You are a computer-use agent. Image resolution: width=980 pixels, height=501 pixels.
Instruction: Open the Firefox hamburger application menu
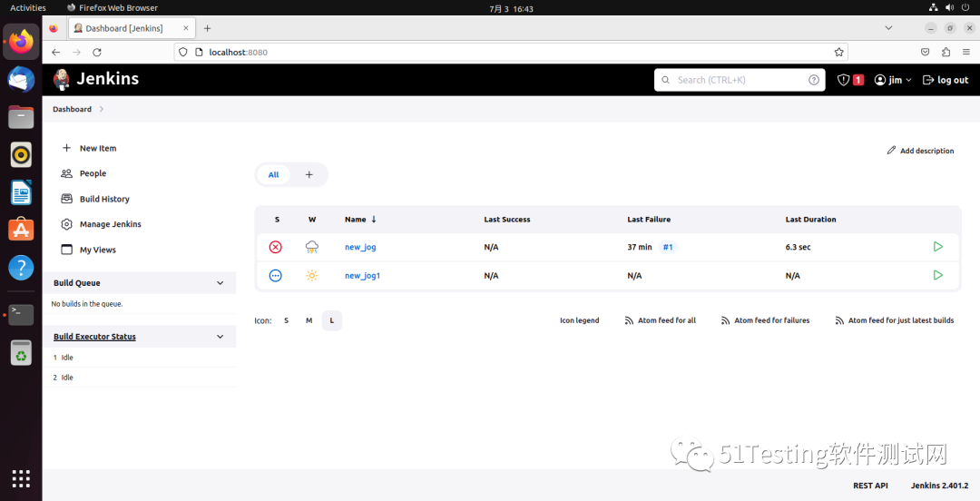966,52
